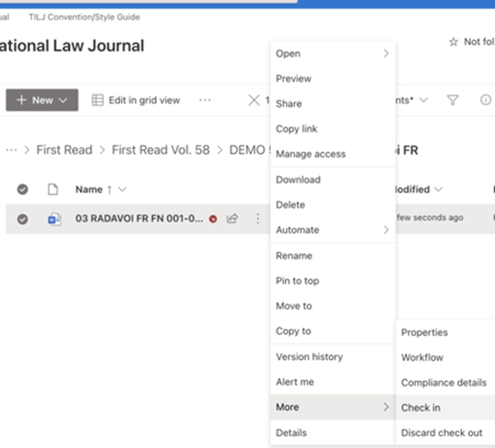Choose Copy to menu entry

coord(333,331)
